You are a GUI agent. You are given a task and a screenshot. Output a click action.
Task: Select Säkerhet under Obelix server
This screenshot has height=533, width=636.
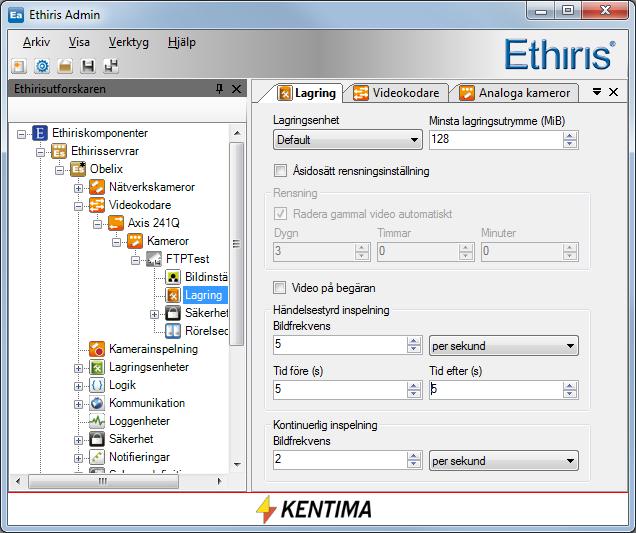coord(131,439)
